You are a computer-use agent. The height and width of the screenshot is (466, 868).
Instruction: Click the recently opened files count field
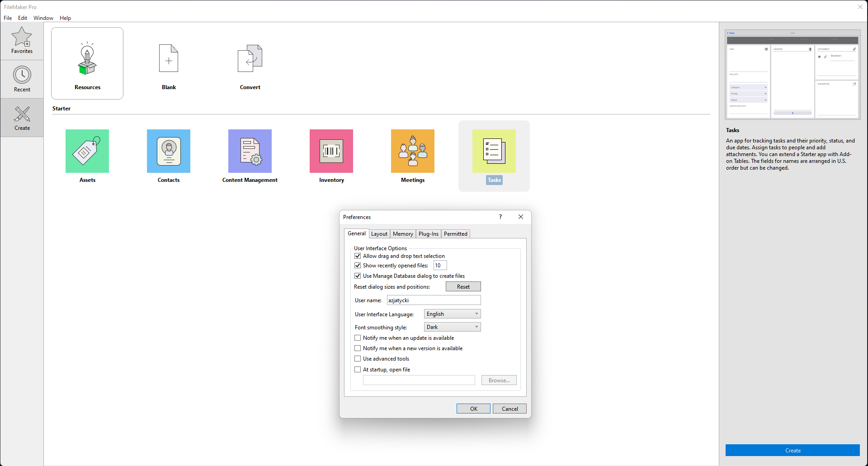tap(440, 266)
